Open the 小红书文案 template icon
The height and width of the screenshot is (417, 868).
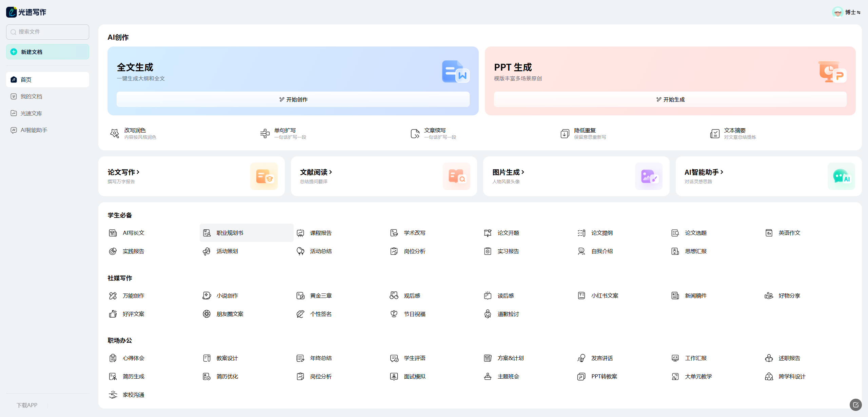581,296
